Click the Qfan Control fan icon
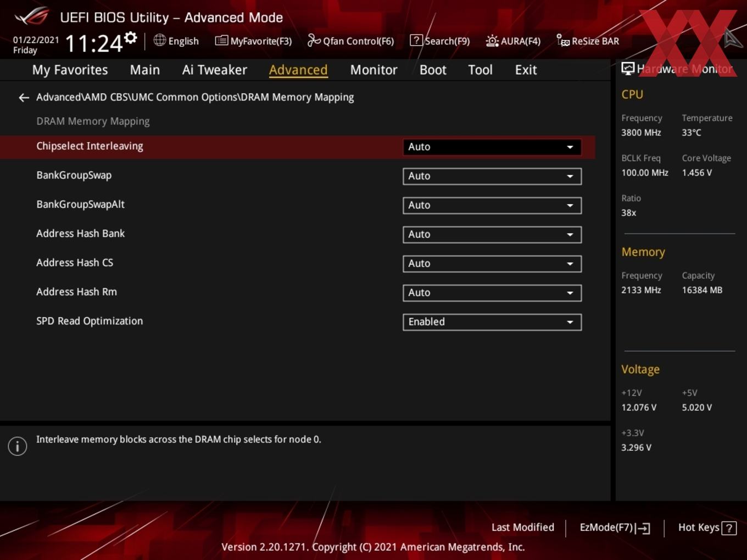The image size is (747, 560). (314, 40)
